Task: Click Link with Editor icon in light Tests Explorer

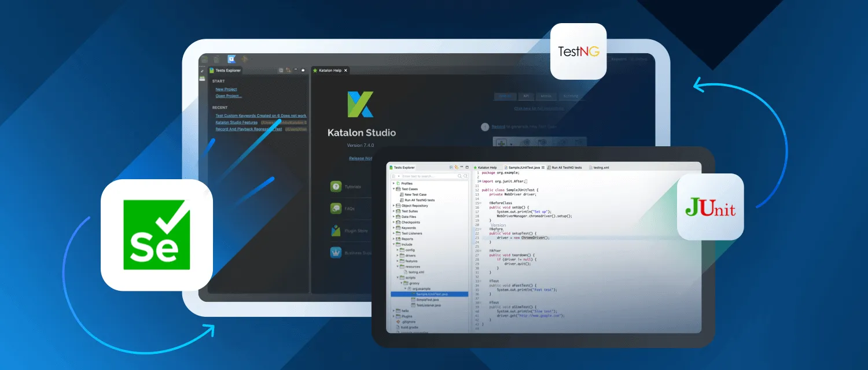Action: 457,167
